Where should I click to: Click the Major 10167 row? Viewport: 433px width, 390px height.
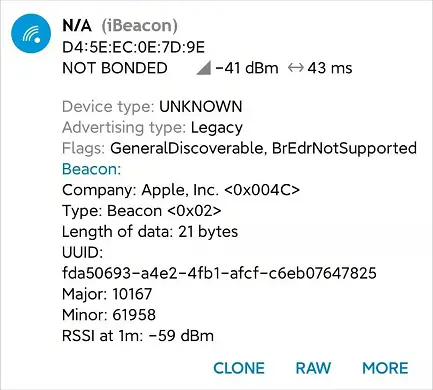click(x=107, y=294)
